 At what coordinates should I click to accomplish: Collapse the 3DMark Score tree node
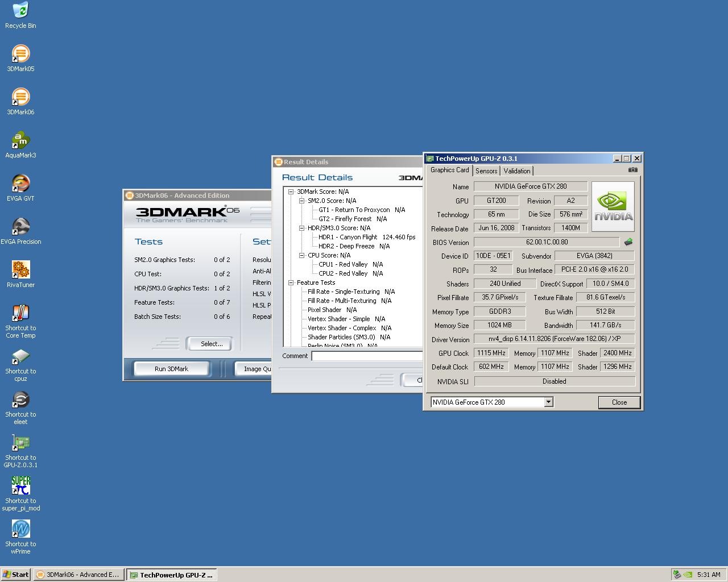[x=291, y=192]
